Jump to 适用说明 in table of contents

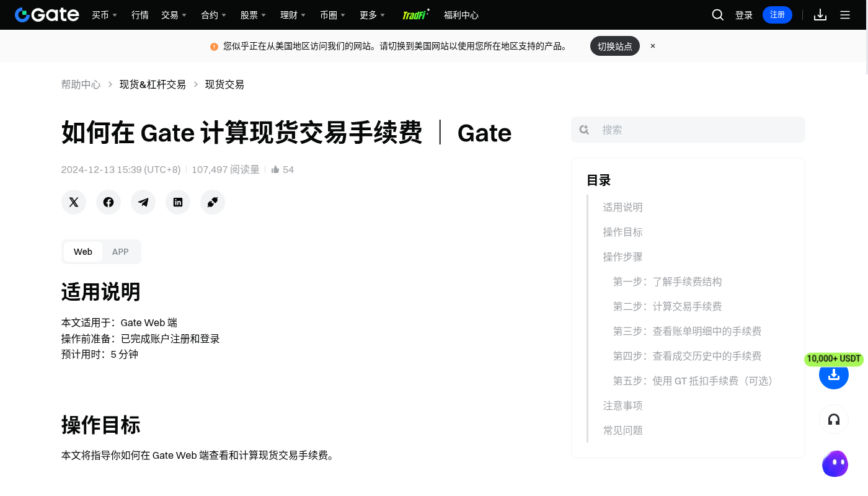(622, 207)
